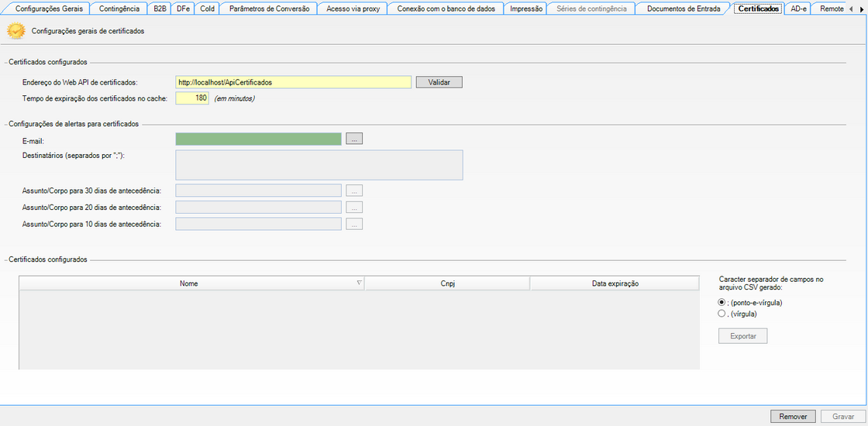Sort by Data expiração column header

tap(615, 283)
